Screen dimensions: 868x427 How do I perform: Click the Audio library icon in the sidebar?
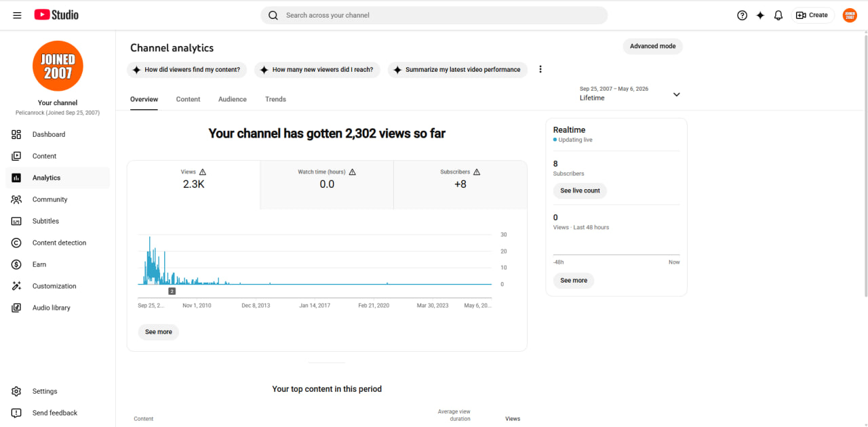17,308
